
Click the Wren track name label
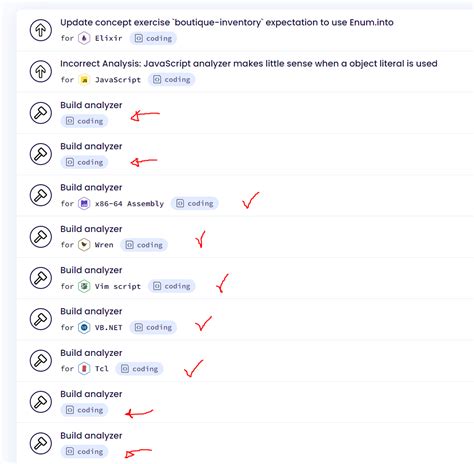(x=104, y=245)
